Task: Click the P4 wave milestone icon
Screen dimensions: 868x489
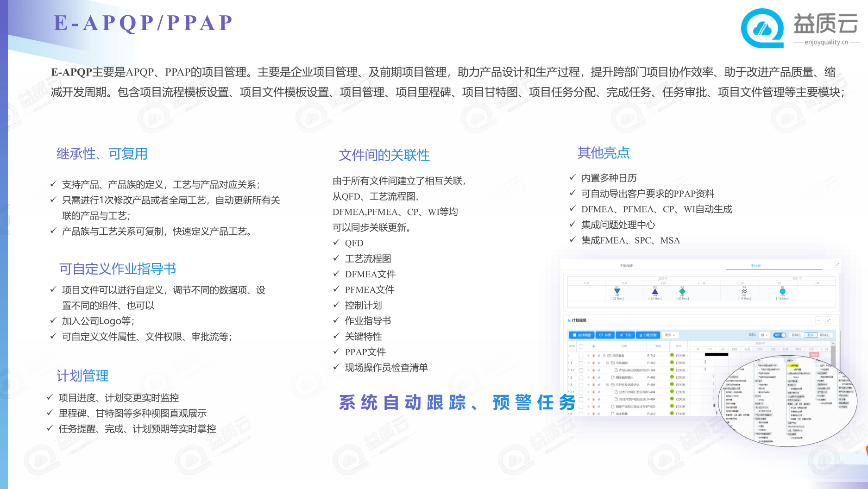Action: click(x=744, y=291)
